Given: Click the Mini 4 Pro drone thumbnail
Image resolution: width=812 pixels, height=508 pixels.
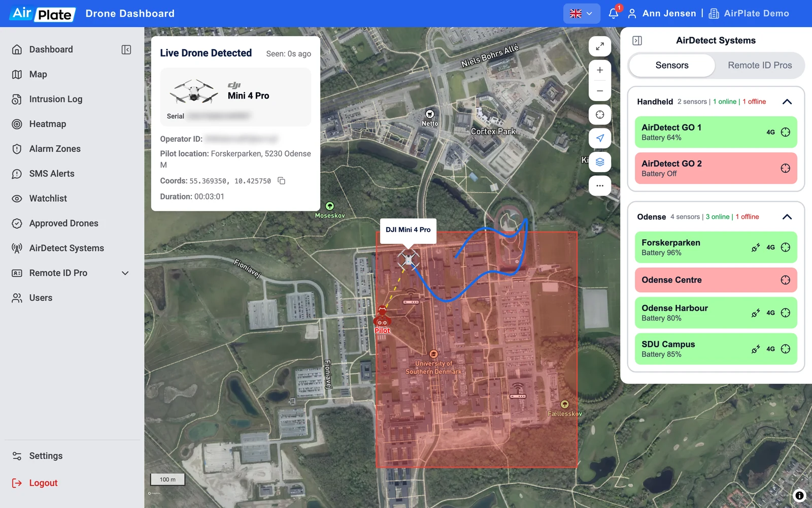Looking at the screenshot, I should pos(194,91).
